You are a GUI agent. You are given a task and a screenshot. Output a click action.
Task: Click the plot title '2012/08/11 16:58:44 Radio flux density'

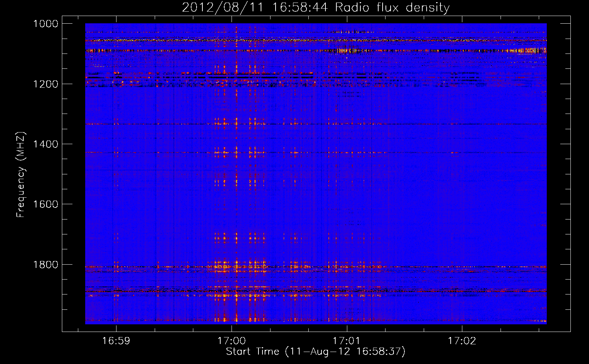click(x=316, y=8)
